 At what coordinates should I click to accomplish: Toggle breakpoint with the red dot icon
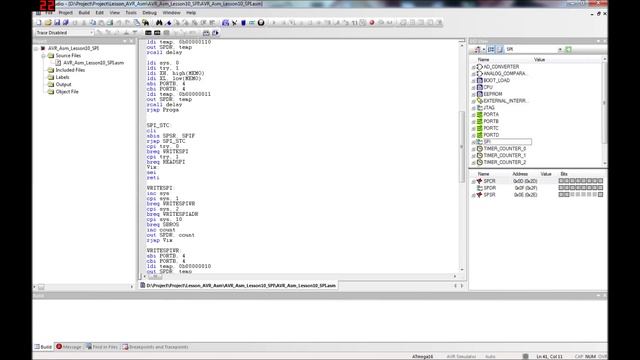tap(372, 23)
